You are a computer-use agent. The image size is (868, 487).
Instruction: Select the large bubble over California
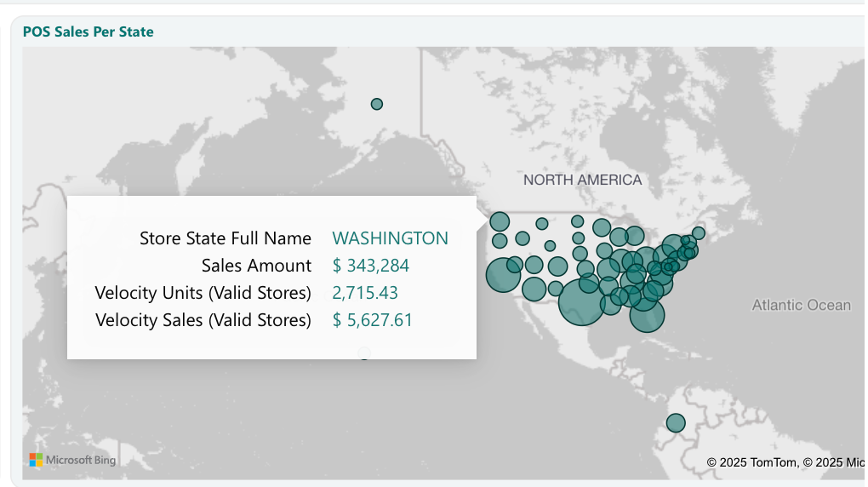[503, 275]
